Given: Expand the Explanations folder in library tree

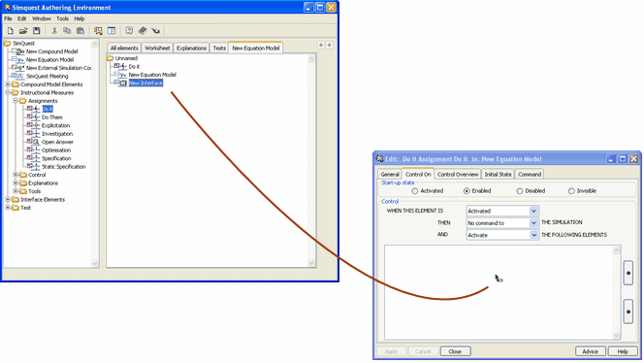Looking at the screenshot, I should pyautogui.click(x=16, y=182).
